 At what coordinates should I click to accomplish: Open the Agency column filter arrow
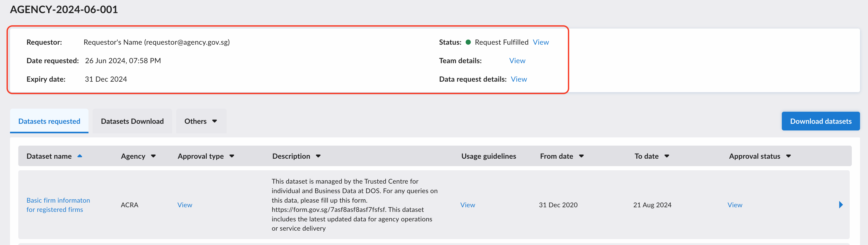pyautogui.click(x=153, y=156)
